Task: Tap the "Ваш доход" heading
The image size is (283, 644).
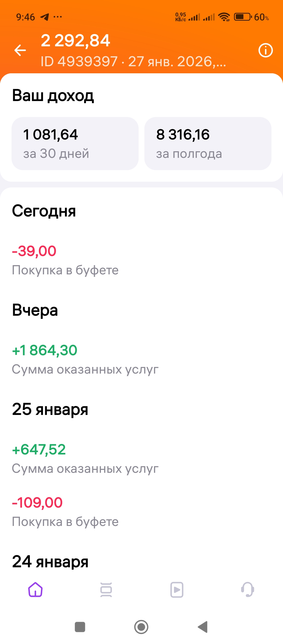Action: [x=53, y=96]
